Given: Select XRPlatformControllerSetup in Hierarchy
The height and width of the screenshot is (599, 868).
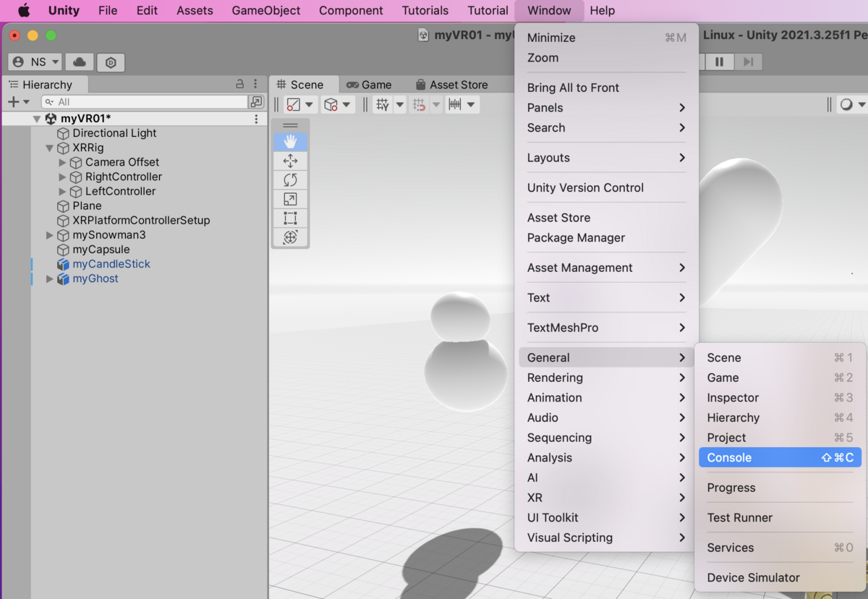Looking at the screenshot, I should 141,220.
